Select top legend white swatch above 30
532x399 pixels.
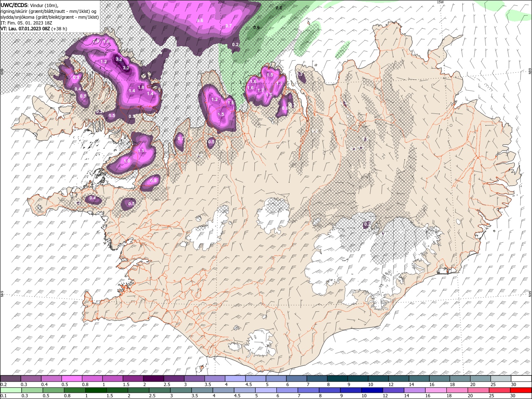point(521,378)
